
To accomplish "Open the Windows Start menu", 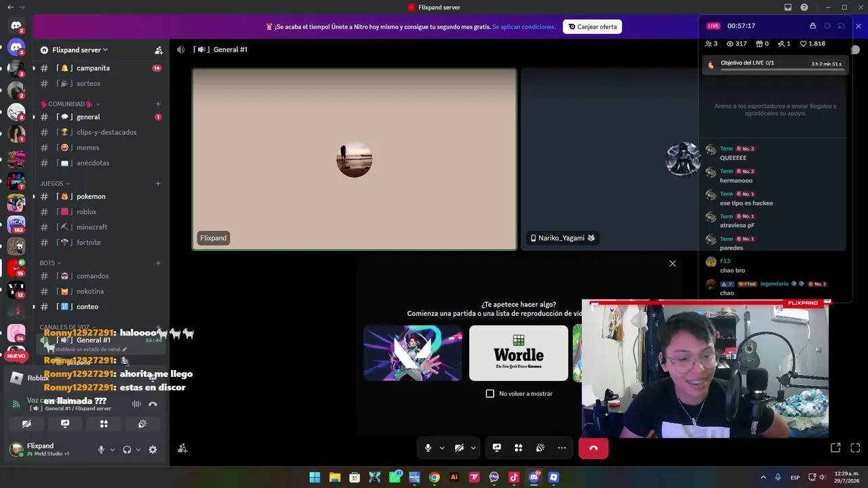I will 315,477.
